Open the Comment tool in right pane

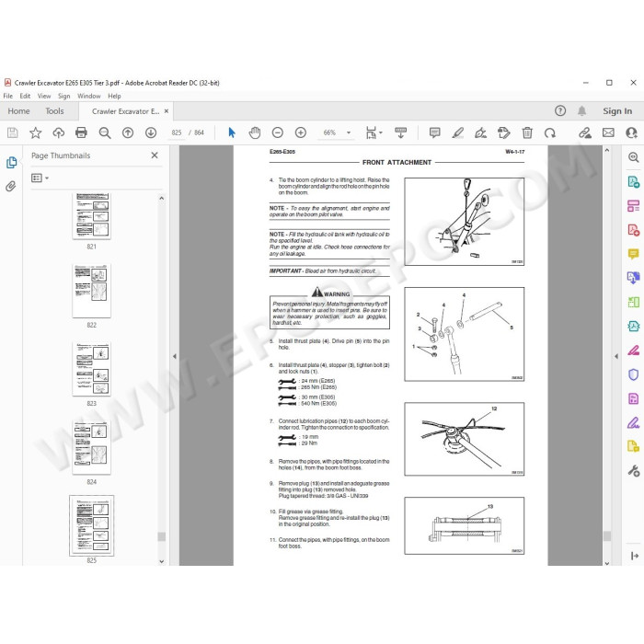633,254
